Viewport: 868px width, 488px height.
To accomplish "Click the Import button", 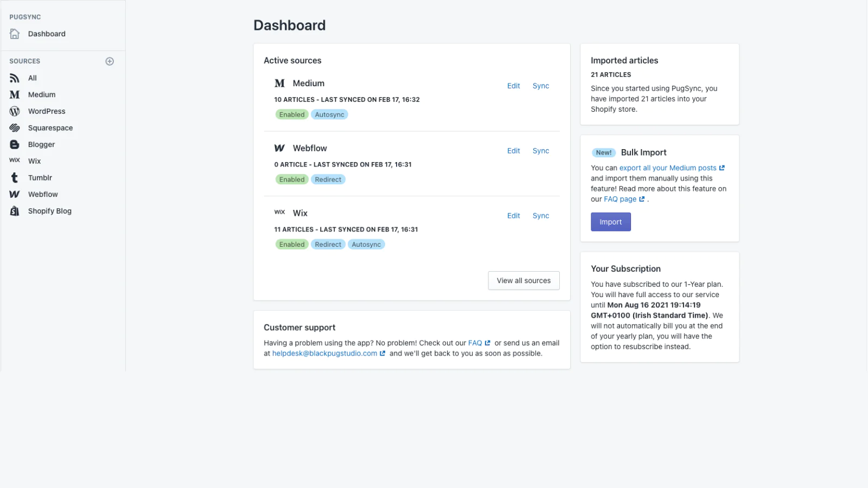I will (610, 222).
